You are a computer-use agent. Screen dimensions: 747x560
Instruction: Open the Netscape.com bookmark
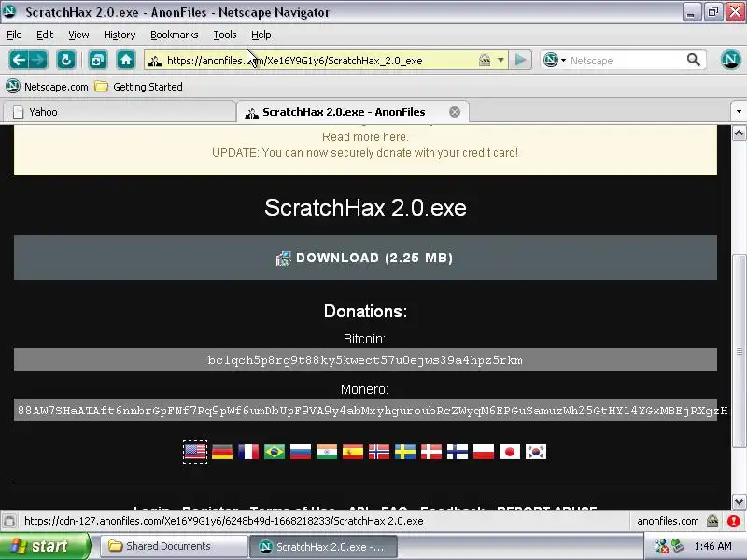tap(48, 87)
